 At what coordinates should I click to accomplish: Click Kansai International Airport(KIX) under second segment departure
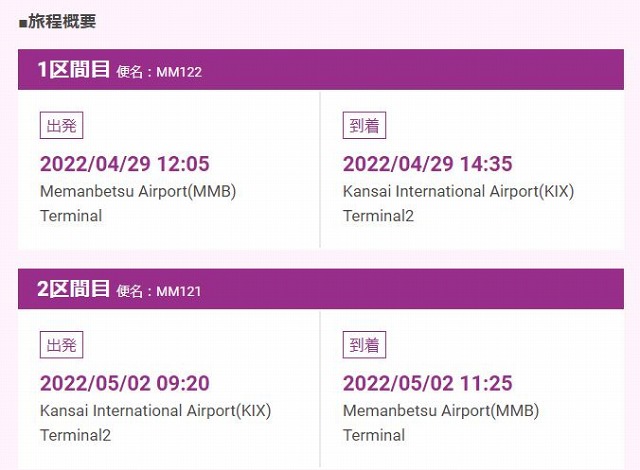(x=155, y=411)
